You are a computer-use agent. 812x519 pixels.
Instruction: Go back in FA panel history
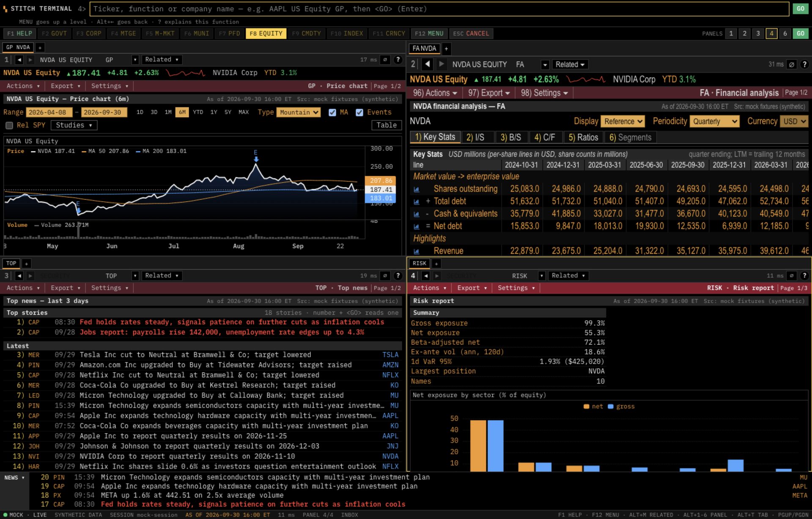[x=428, y=64]
